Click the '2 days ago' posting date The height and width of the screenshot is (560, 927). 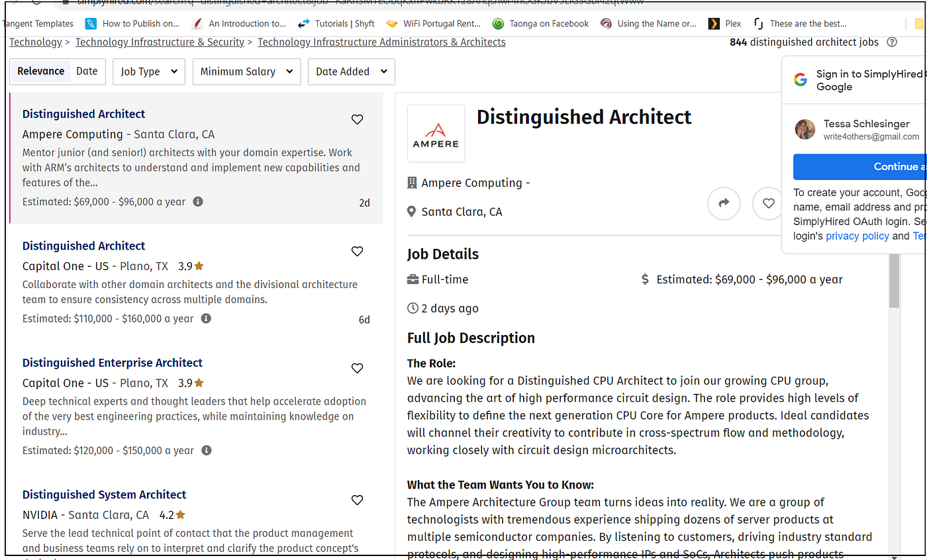(x=450, y=308)
